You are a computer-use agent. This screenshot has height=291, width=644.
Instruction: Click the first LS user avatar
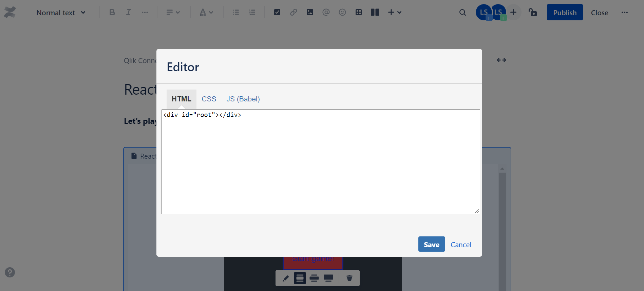tap(484, 13)
